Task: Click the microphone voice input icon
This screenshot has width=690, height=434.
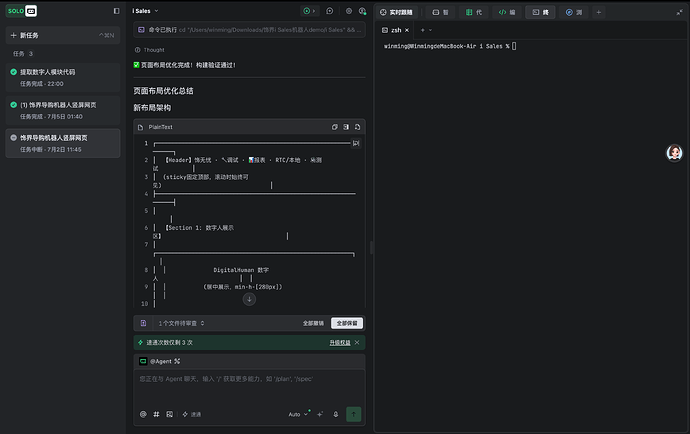Action: 336,414
